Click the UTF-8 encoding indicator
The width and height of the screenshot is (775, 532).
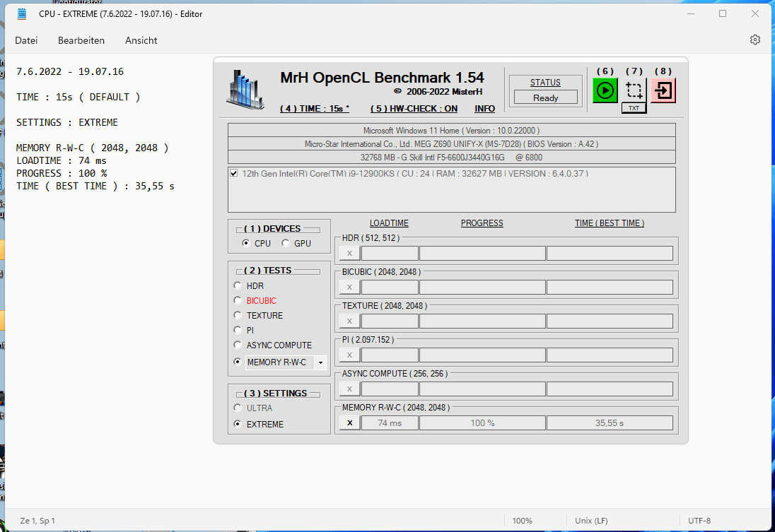click(x=699, y=521)
